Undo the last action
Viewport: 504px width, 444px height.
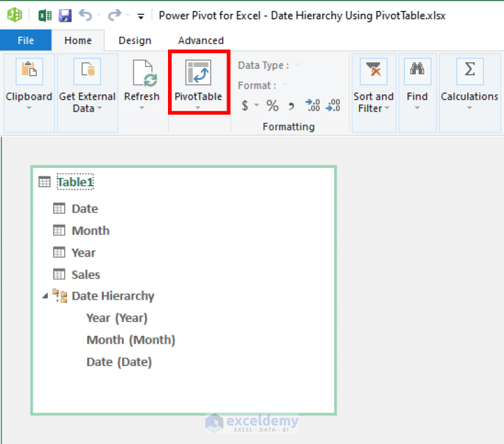[x=85, y=15]
